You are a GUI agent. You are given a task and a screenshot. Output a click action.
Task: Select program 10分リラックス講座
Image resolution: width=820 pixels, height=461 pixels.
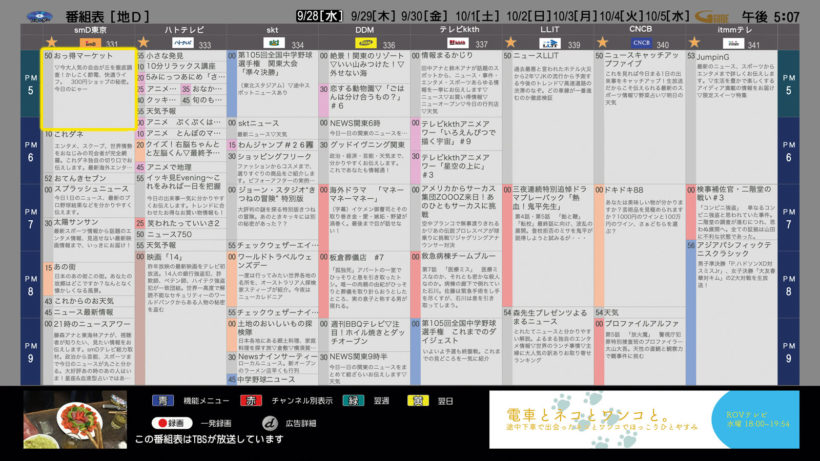[x=181, y=66]
